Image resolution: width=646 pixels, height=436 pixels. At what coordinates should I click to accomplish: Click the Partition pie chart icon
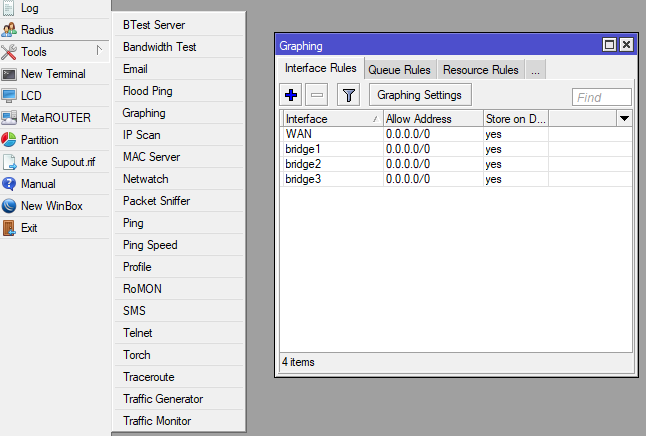click(10, 140)
